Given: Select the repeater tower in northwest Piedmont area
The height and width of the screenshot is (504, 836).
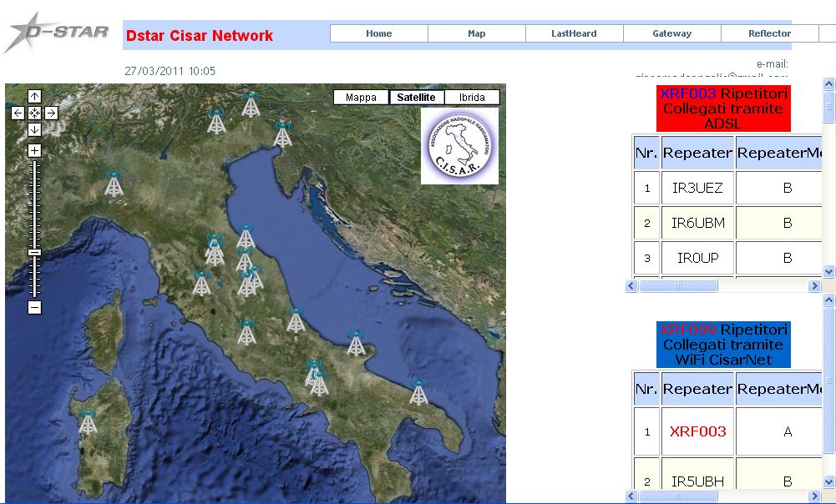Looking at the screenshot, I should (x=114, y=184).
